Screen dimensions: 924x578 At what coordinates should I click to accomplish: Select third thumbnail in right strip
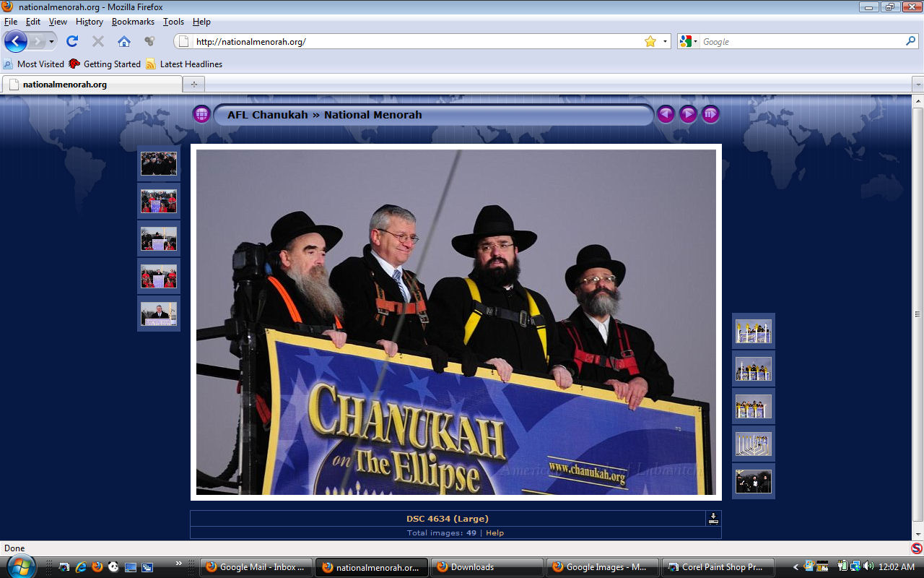click(754, 406)
